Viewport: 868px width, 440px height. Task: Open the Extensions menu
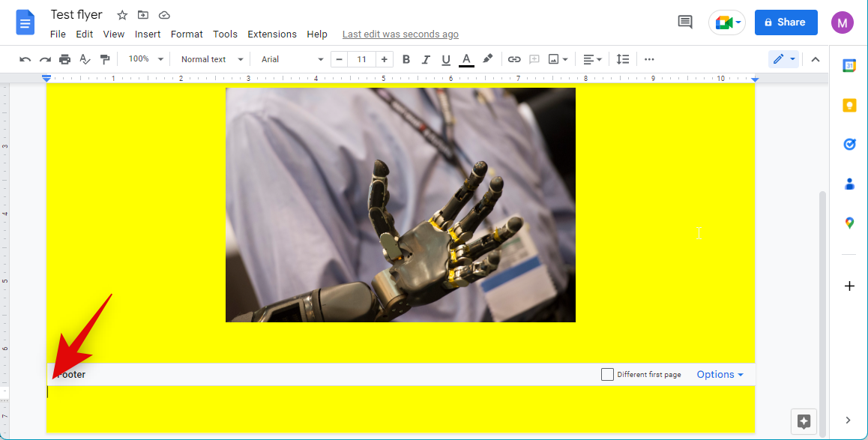pos(272,34)
